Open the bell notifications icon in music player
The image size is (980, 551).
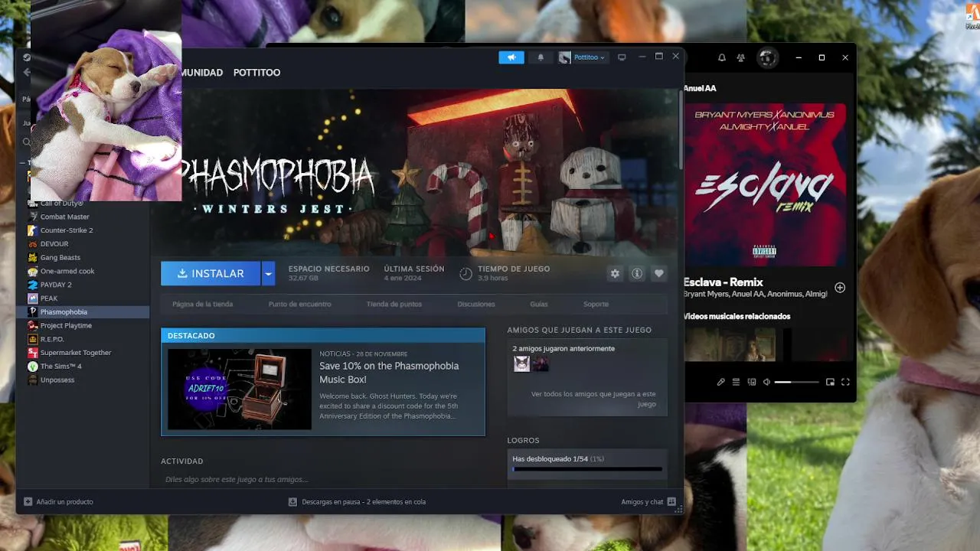click(721, 57)
